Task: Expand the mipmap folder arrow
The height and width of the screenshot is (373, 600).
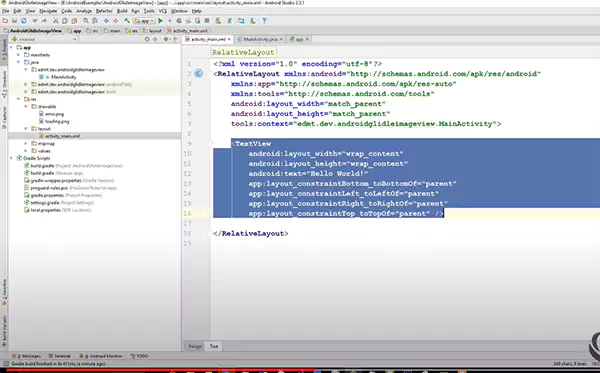Action: (26, 143)
